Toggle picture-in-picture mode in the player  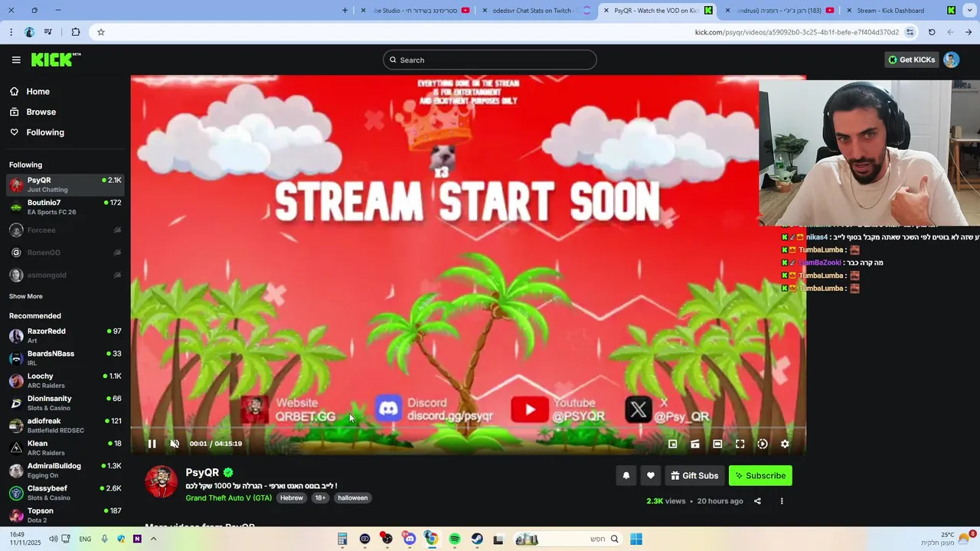pyautogui.click(x=672, y=444)
